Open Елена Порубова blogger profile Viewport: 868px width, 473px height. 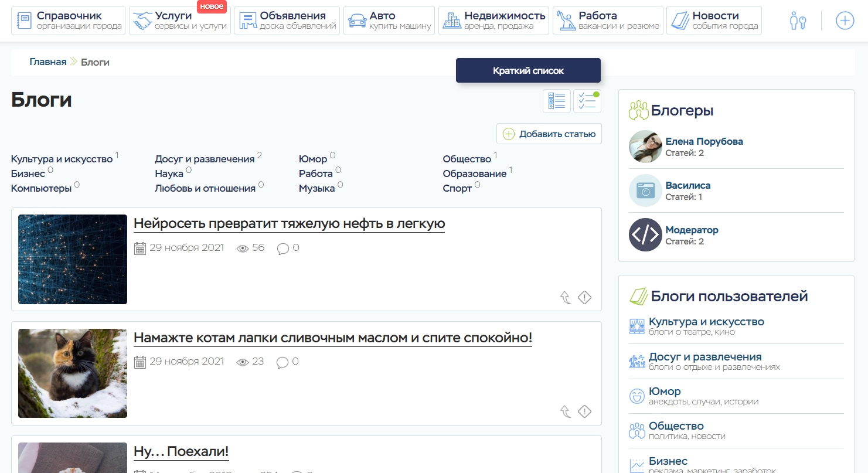coord(704,141)
